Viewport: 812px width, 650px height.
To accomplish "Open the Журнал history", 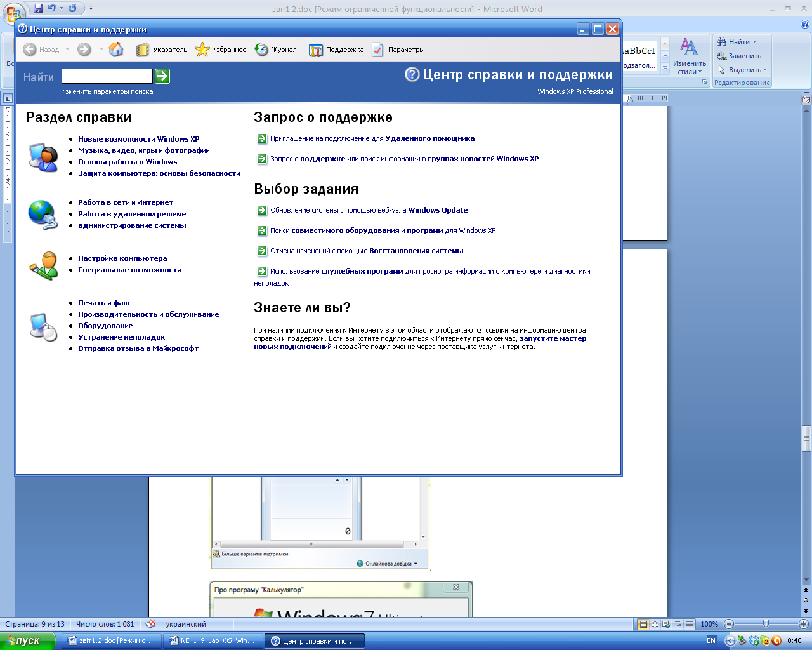I will (276, 50).
